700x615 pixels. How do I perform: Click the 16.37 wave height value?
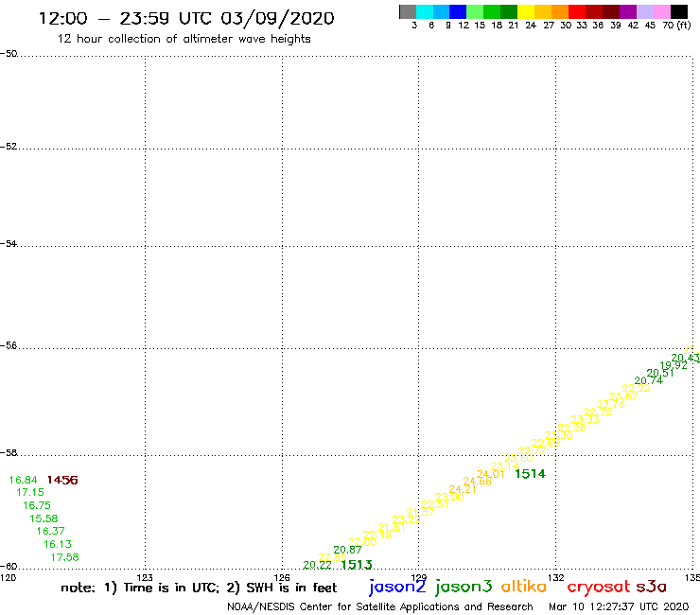pos(51,532)
